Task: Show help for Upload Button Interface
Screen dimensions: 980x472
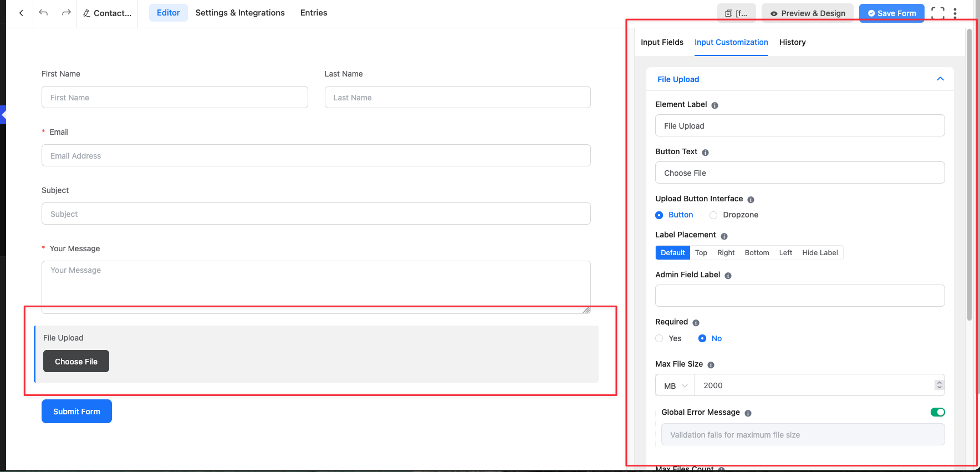Action: (x=751, y=200)
